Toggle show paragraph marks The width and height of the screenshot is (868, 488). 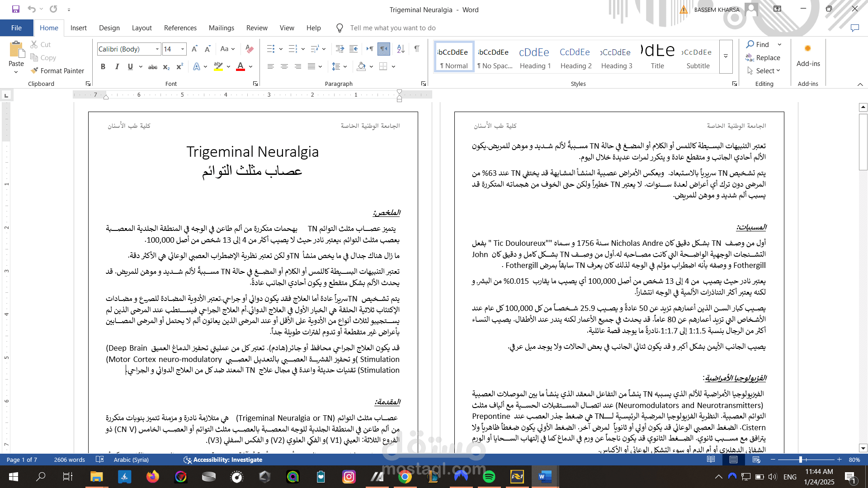(416, 49)
